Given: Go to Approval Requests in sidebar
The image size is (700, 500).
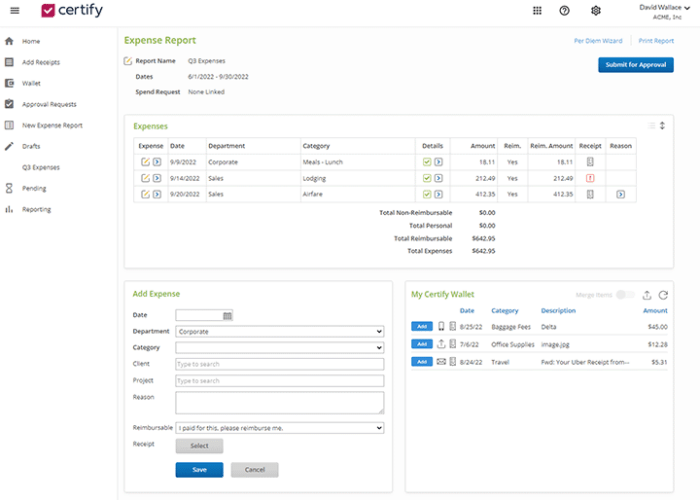Looking at the screenshot, I should (x=49, y=104).
